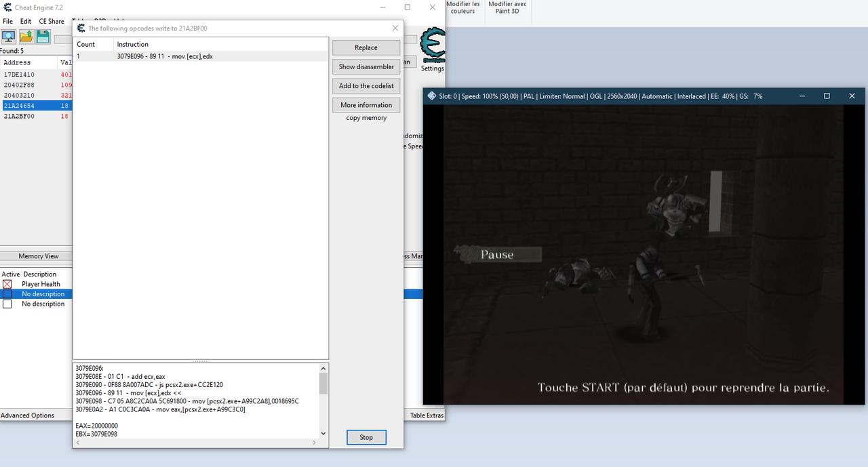Open the CE Share menu

coord(52,21)
